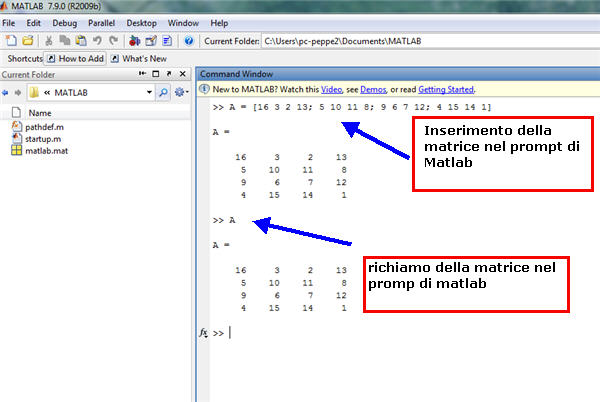Click the command prompt input line
This screenshot has height=402, width=600.
pyautogui.click(x=404, y=333)
